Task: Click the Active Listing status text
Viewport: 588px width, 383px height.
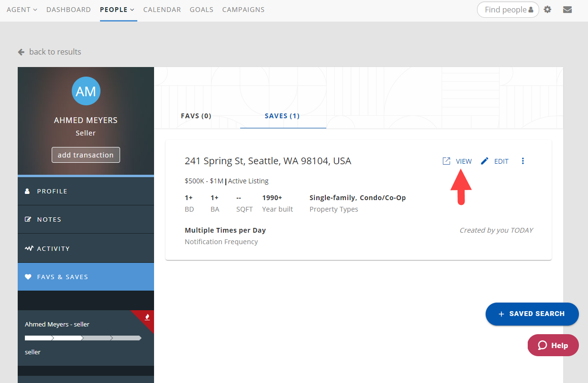Action: (x=248, y=181)
